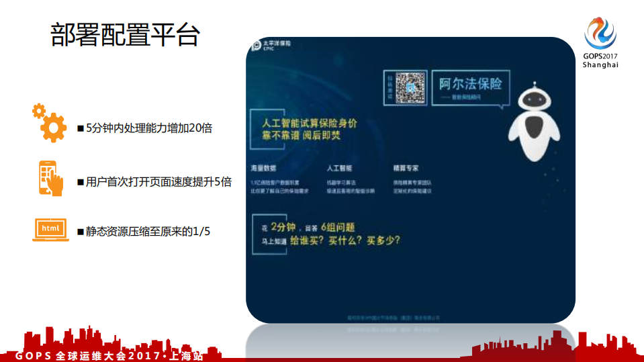Click the footer GOPS 全球运维大会2017·上海站
The width and height of the screenshot is (644, 362).
click(x=109, y=356)
